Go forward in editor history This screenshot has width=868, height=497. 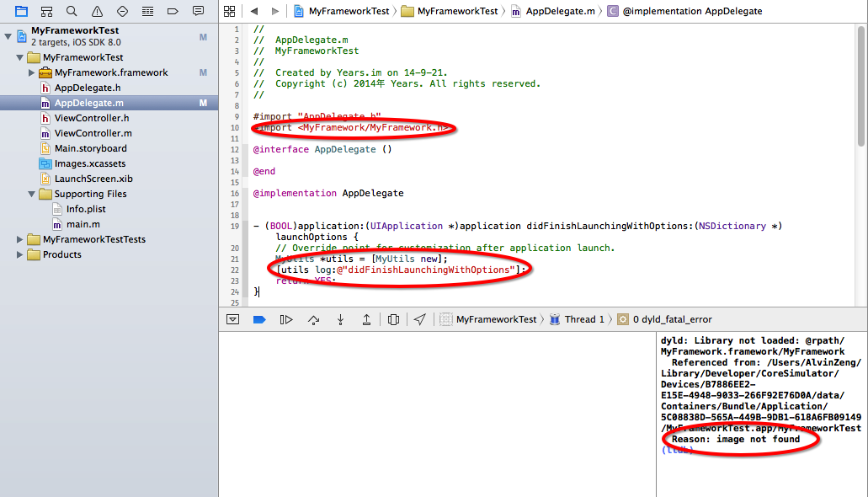[x=275, y=11]
